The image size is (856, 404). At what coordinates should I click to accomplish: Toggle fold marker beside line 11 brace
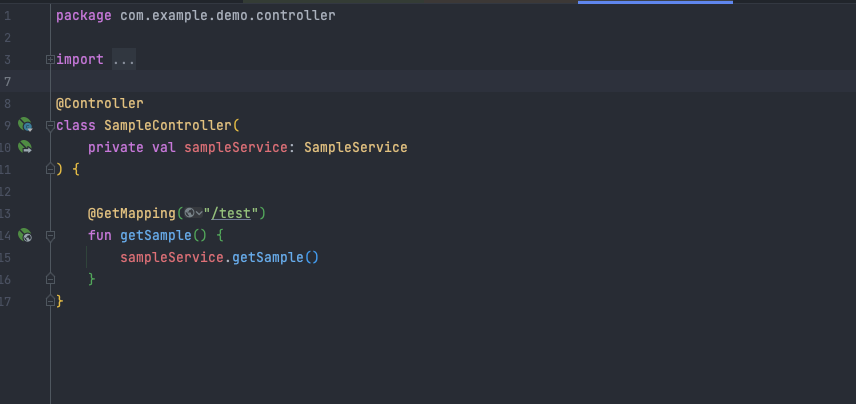pyautogui.click(x=50, y=169)
